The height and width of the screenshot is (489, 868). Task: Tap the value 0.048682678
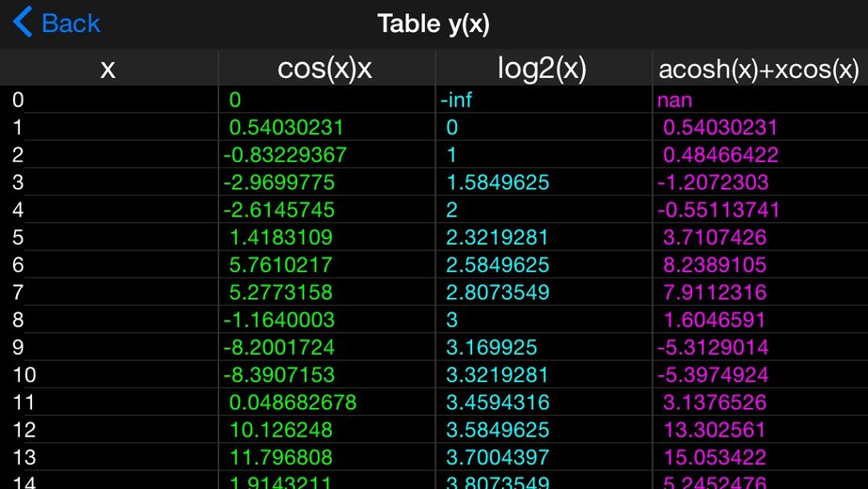[292, 402]
